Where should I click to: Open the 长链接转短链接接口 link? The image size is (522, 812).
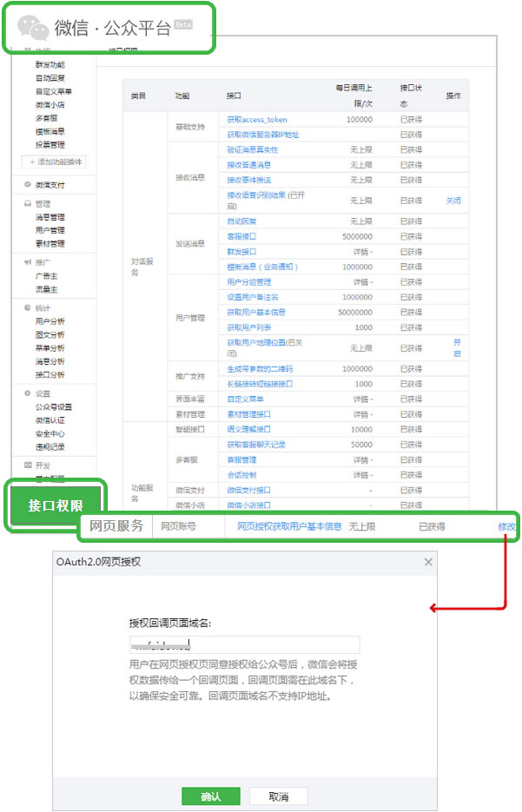coord(260,384)
